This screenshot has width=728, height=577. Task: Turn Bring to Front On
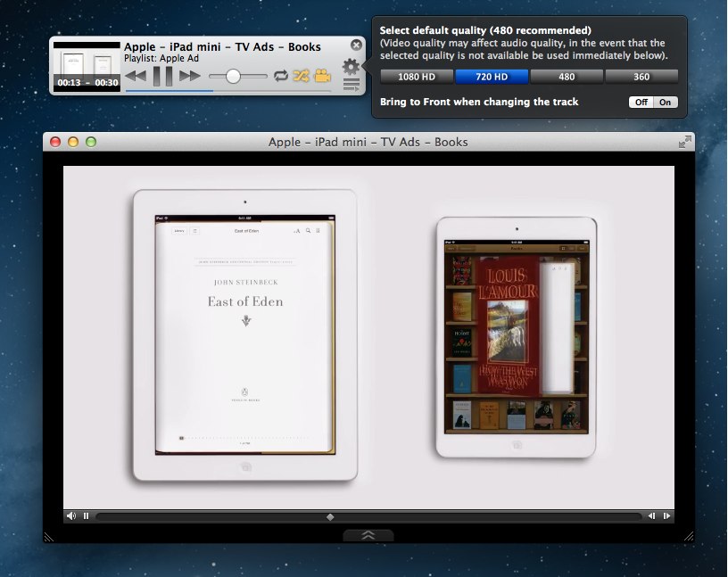[x=666, y=103]
